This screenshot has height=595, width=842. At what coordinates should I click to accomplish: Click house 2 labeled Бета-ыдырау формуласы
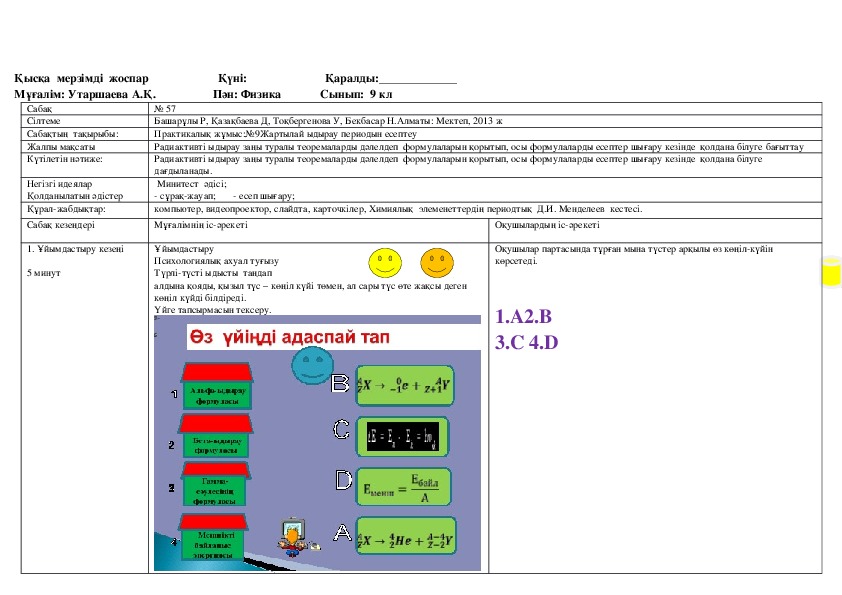pos(215,435)
